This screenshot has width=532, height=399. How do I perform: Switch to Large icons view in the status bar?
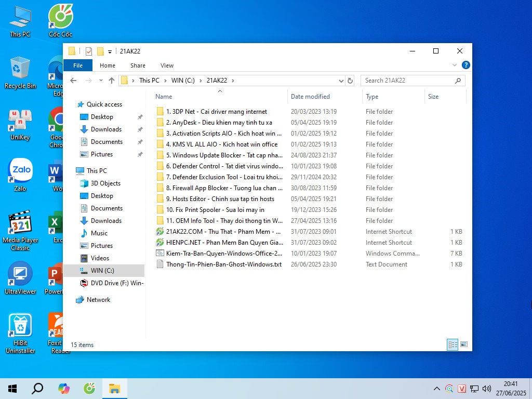464,344
